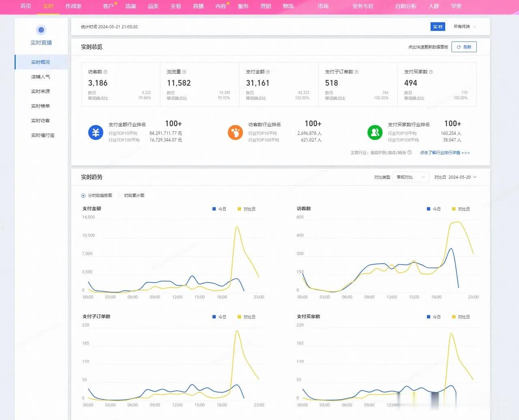The height and width of the screenshot is (420, 519).
Task: Open 首页 in the top navigation
Action: tap(26, 6)
